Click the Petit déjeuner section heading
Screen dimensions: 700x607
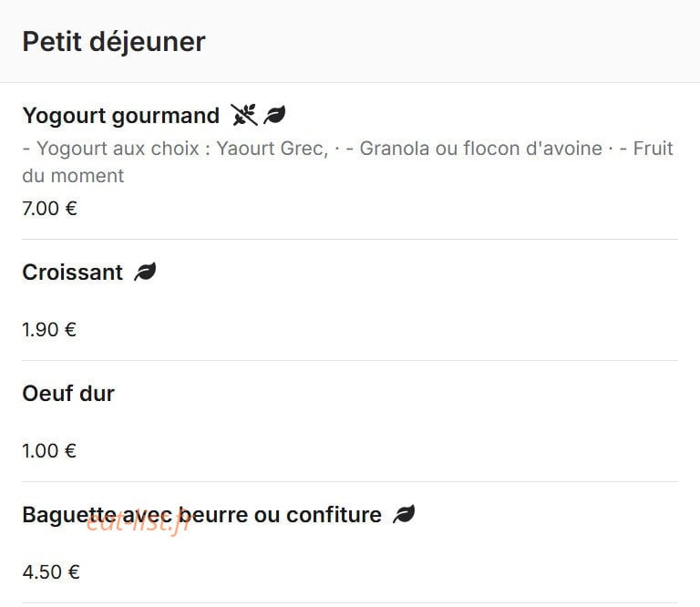[114, 42]
